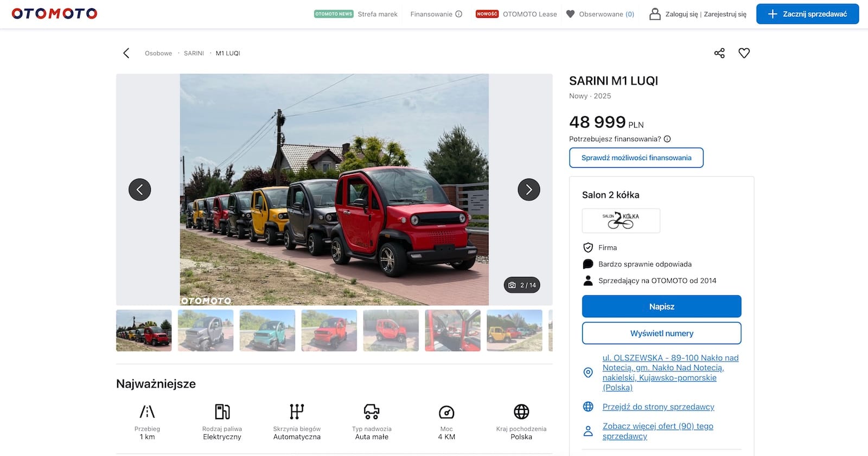Viewport: 868px width, 456px height.
Task: Follow Przejdź do strony sprzedawcy link
Action: [x=659, y=407]
